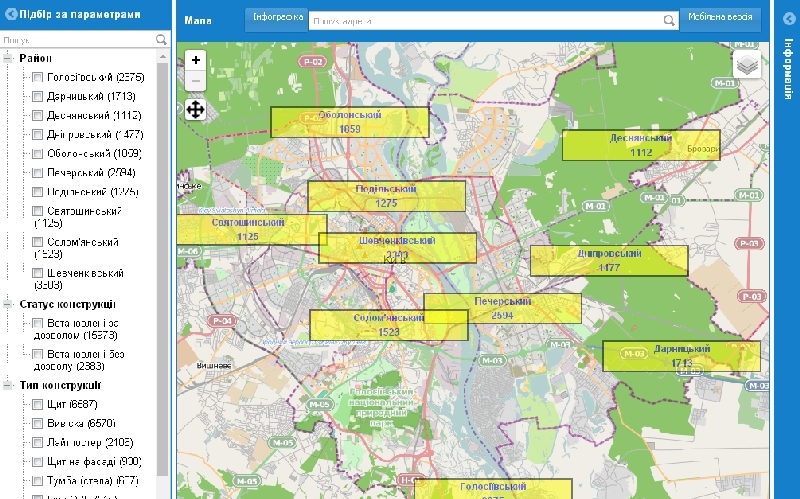The width and height of the screenshot is (800, 499).
Task: Click the Підбір за параметрами title
Action: click(x=80, y=14)
